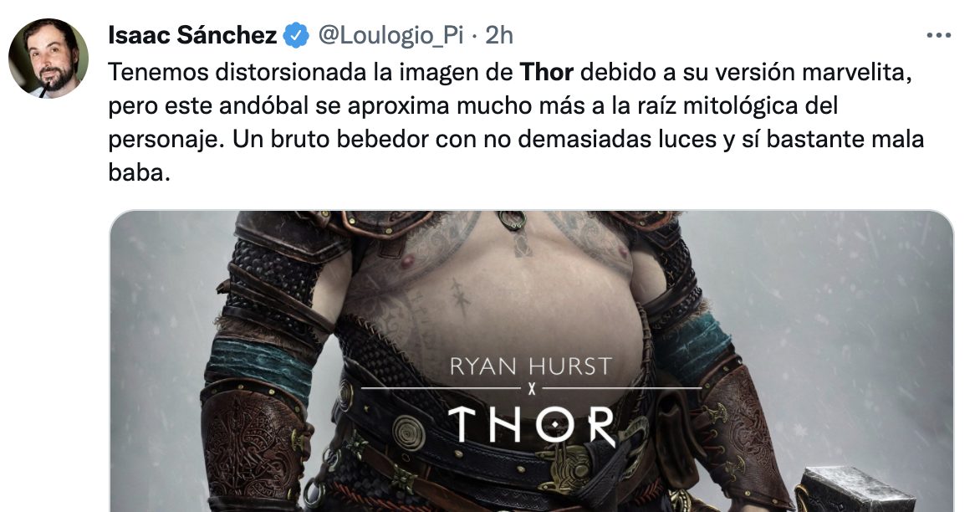The height and width of the screenshot is (512, 980).
Task: Click the pendant at top of image
Action: pyautogui.click(x=512, y=219)
